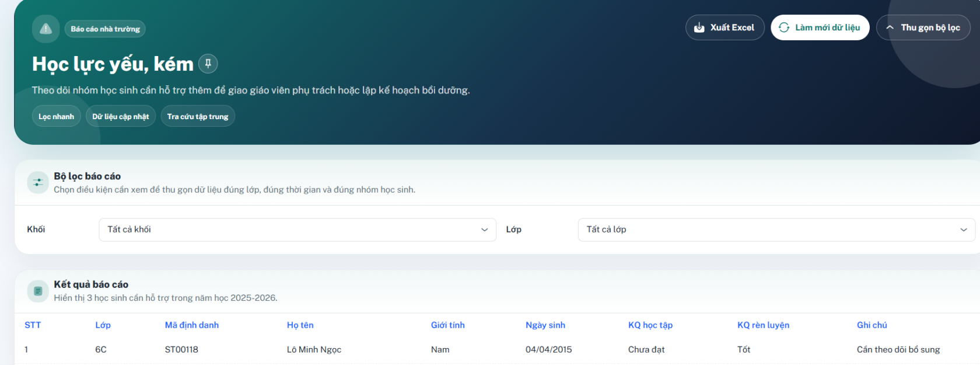
Task: Click the KQ rèn luyện column header
Action: click(x=763, y=325)
